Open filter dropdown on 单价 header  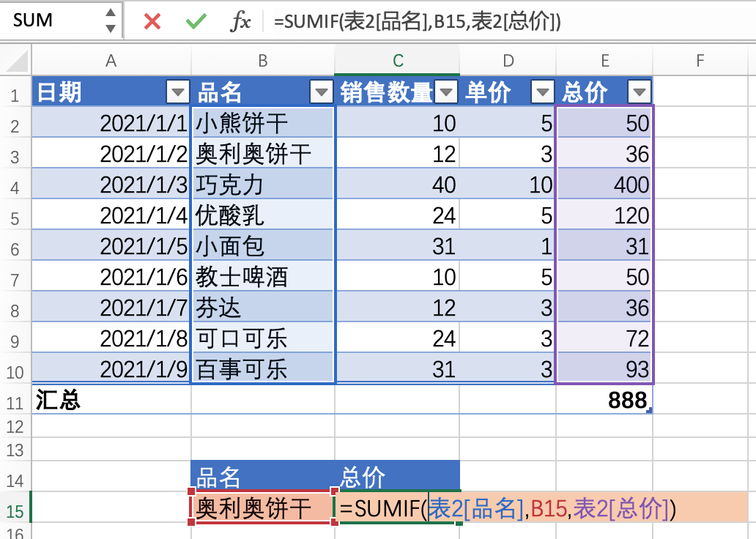[544, 92]
